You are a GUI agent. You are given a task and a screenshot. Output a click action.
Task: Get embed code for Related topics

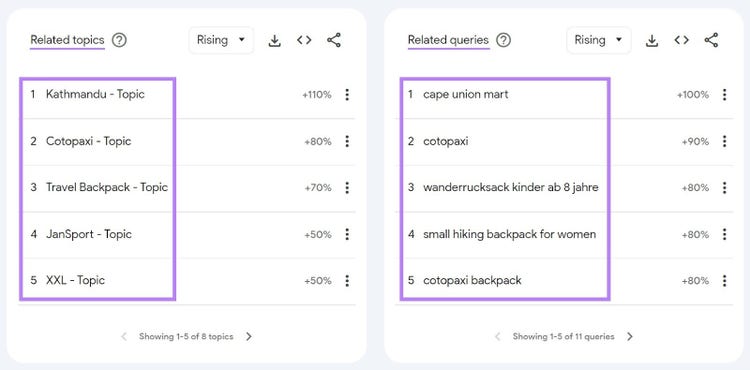click(x=304, y=40)
